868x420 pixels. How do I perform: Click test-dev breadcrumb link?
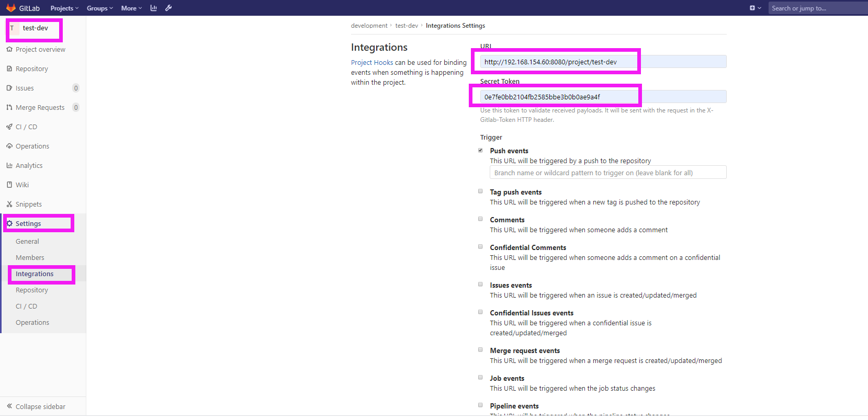point(407,26)
